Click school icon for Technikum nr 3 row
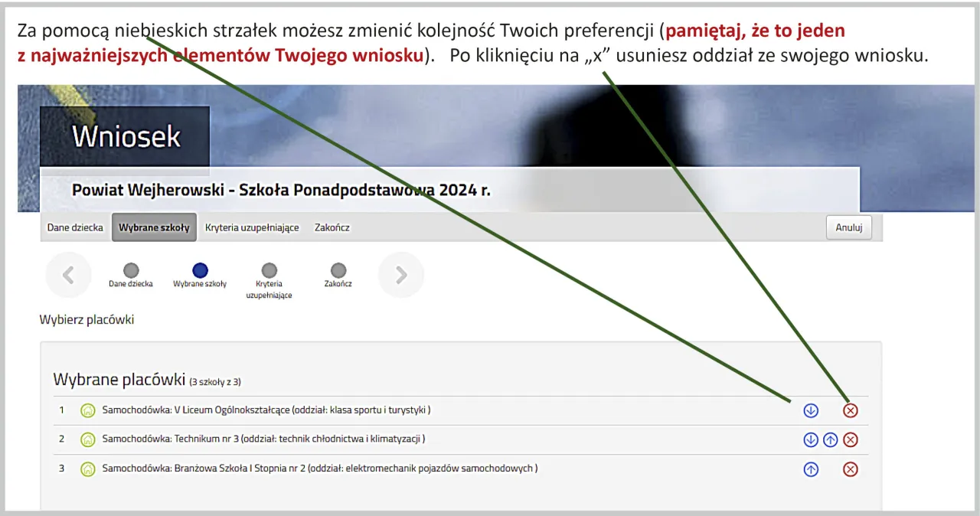The width and height of the screenshot is (980, 516). click(88, 439)
